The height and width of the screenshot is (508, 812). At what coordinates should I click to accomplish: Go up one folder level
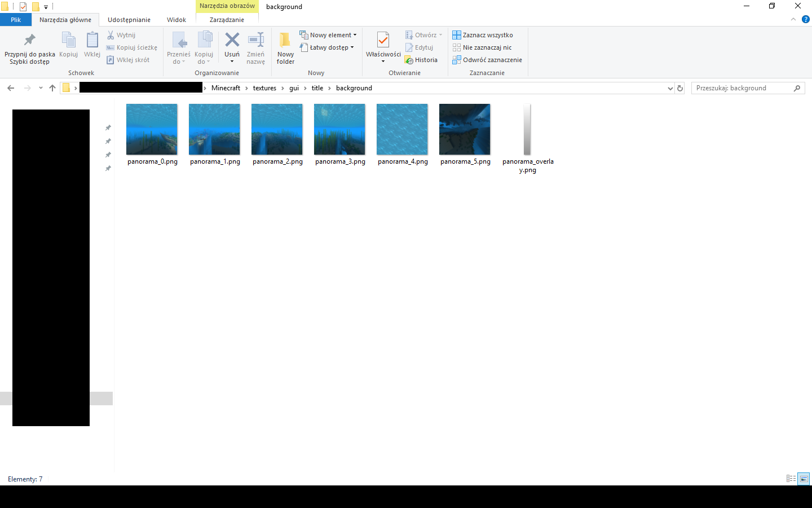click(52, 88)
